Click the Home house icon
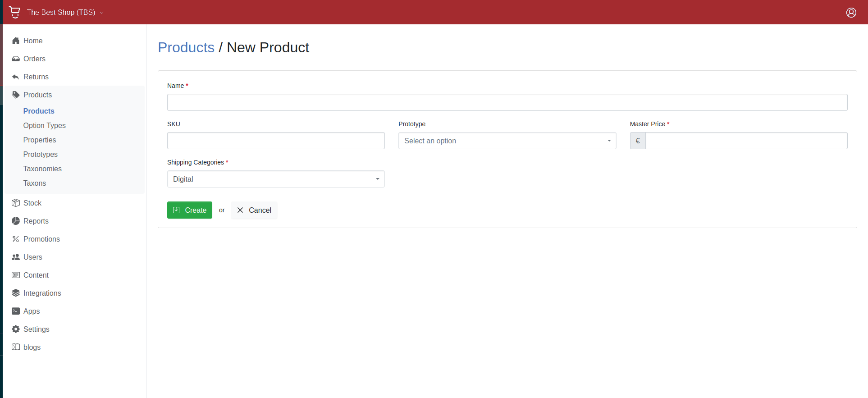 [16, 41]
